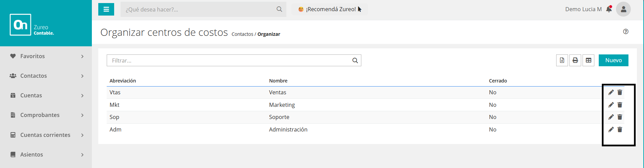The width and height of the screenshot is (644, 168).
Task: Focus the Filtrar input field
Action: (x=230, y=61)
